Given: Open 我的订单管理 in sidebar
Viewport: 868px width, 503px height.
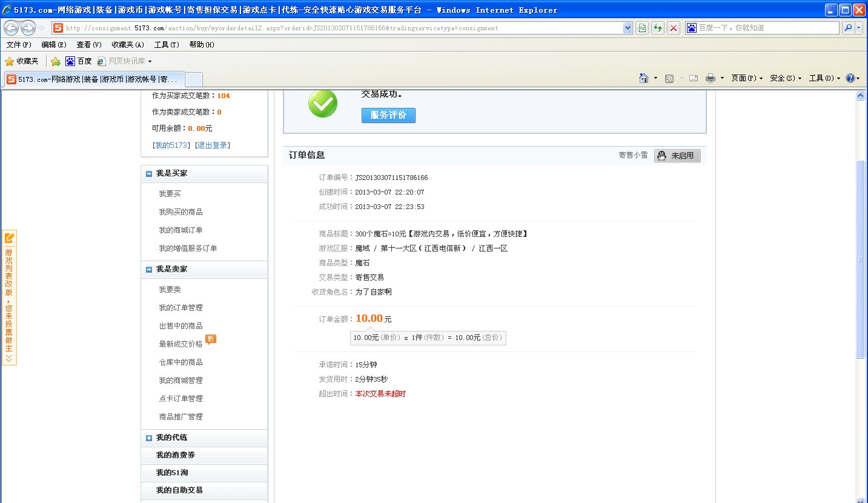Looking at the screenshot, I should 181,308.
